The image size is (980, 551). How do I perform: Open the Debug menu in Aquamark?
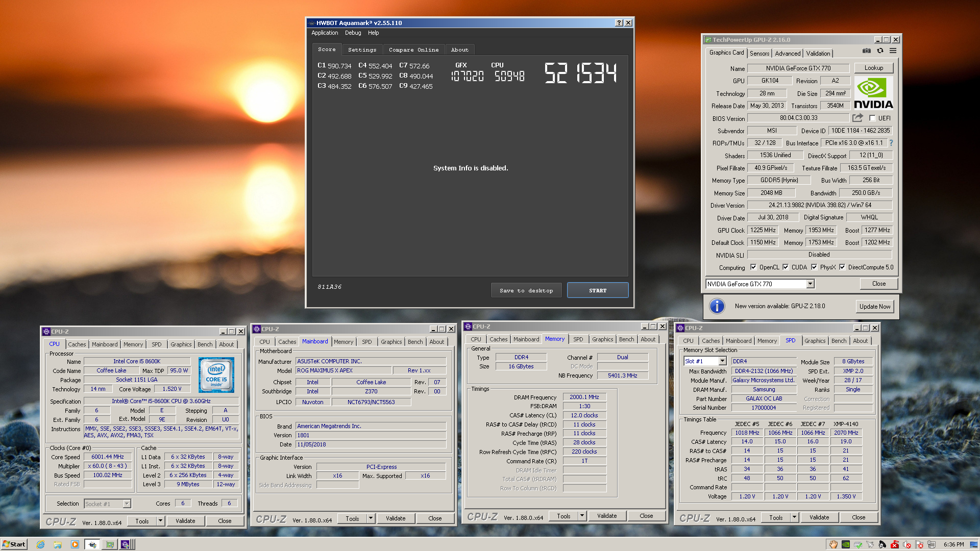(353, 33)
